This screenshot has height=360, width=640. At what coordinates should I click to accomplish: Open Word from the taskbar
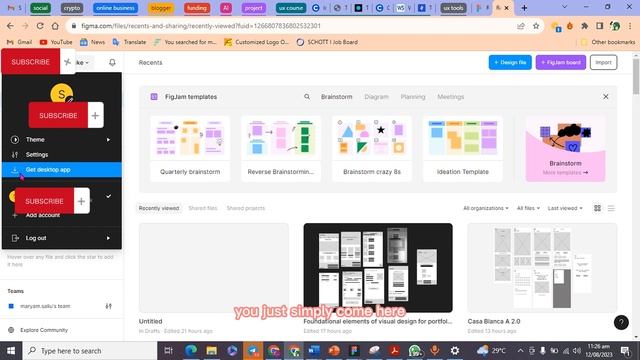click(314, 351)
